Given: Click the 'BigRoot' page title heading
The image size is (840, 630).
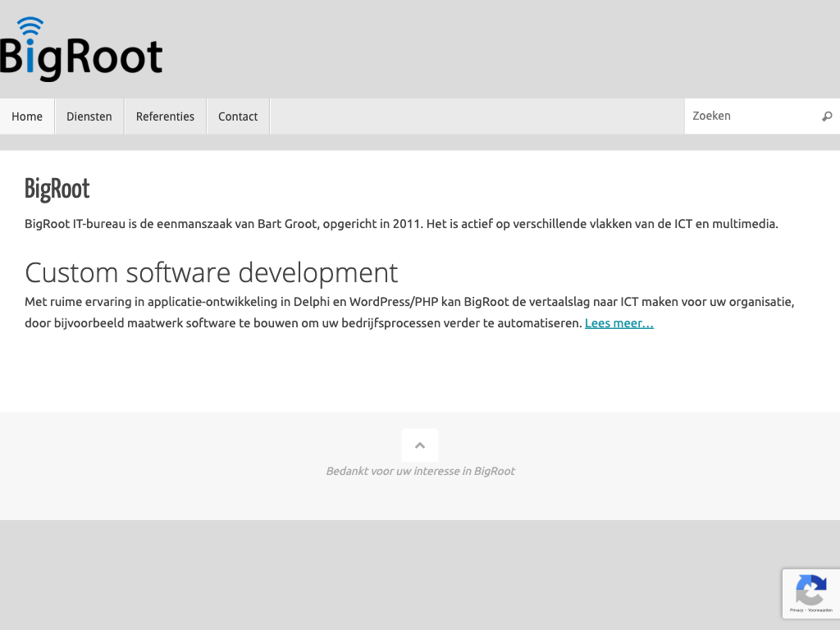Looking at the screenshot, I should (x=57, y=189).
